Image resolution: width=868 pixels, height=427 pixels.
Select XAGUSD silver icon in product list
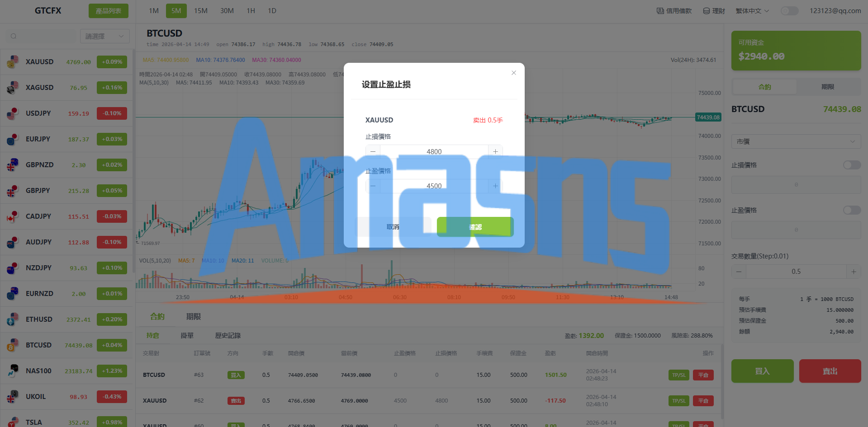(13, 88)
